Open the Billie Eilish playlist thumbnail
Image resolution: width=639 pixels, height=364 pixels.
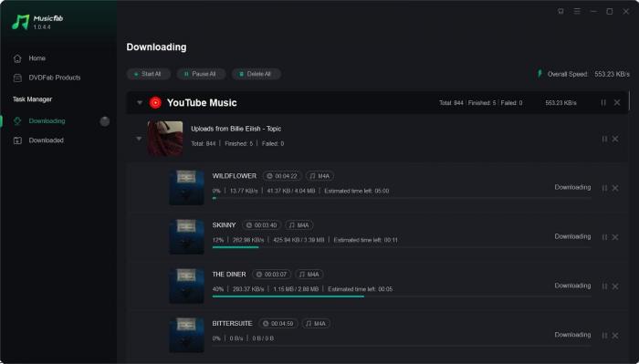165,139
